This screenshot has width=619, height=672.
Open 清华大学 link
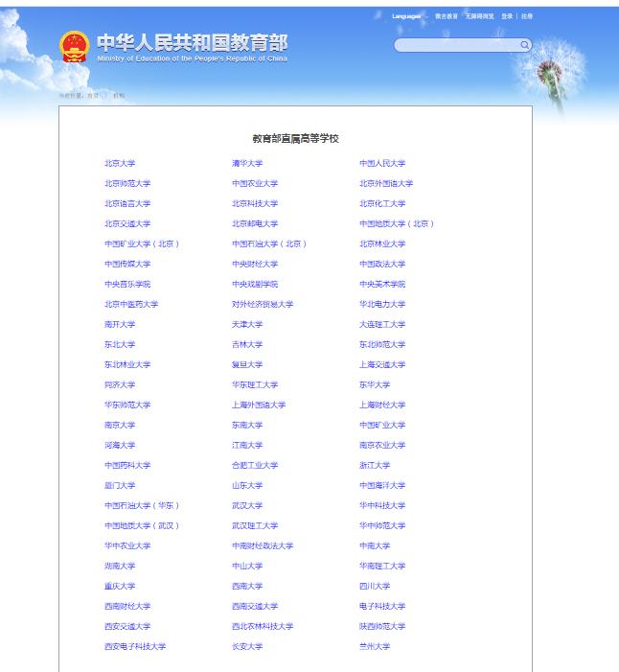click(247, 163)
